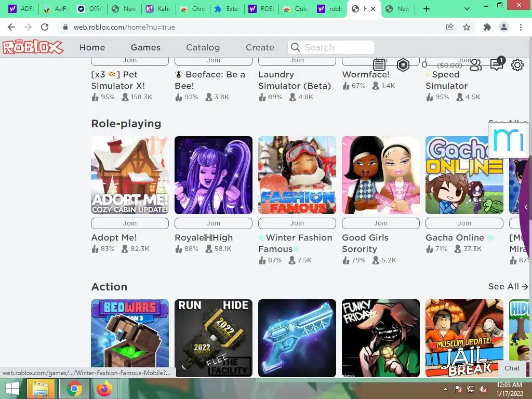This screenshot has width=532, height=399.
Task: Open the Beeface: Be a Bee! link
Action: 210,80
